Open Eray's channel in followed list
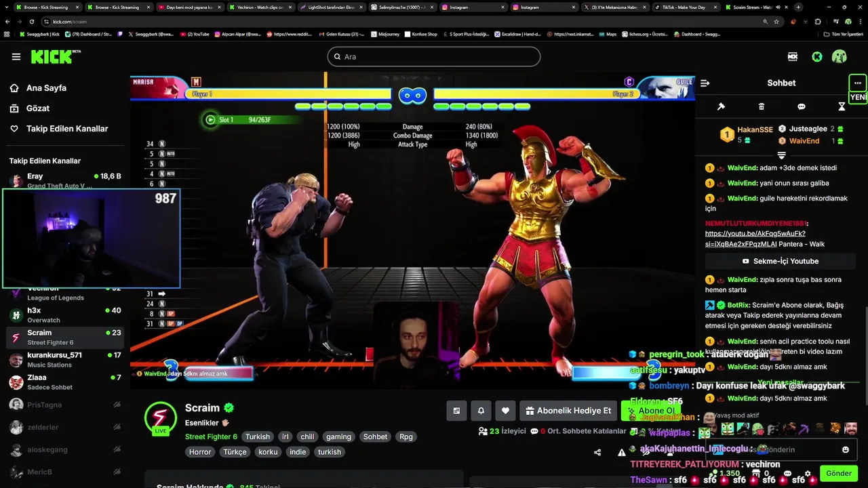Image resolution: width=868 pixels, height=488 pixels. click(65, 180)
